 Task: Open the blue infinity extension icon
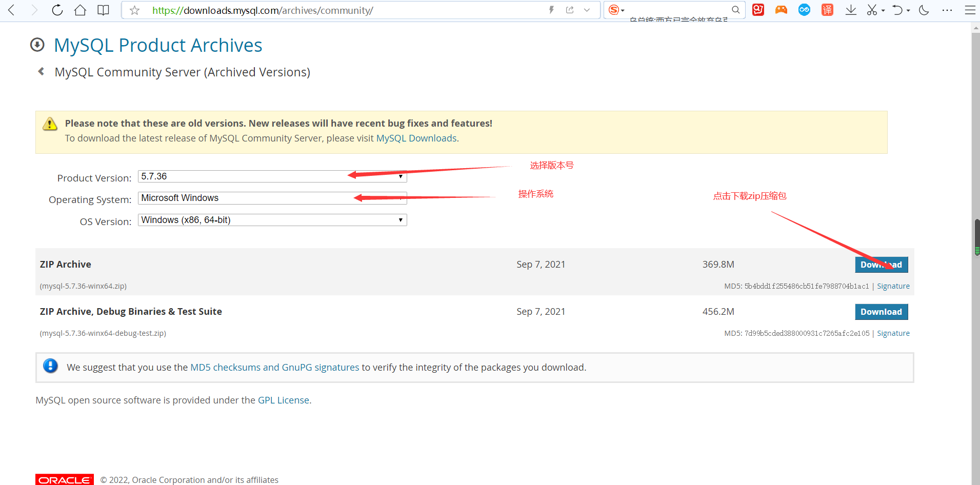804,10
